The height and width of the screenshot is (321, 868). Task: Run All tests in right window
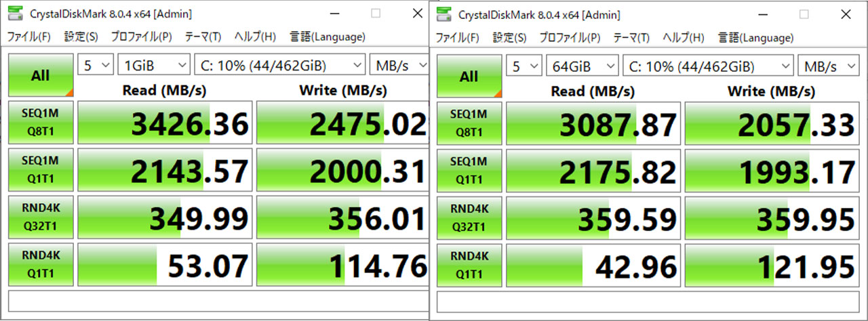469,77
